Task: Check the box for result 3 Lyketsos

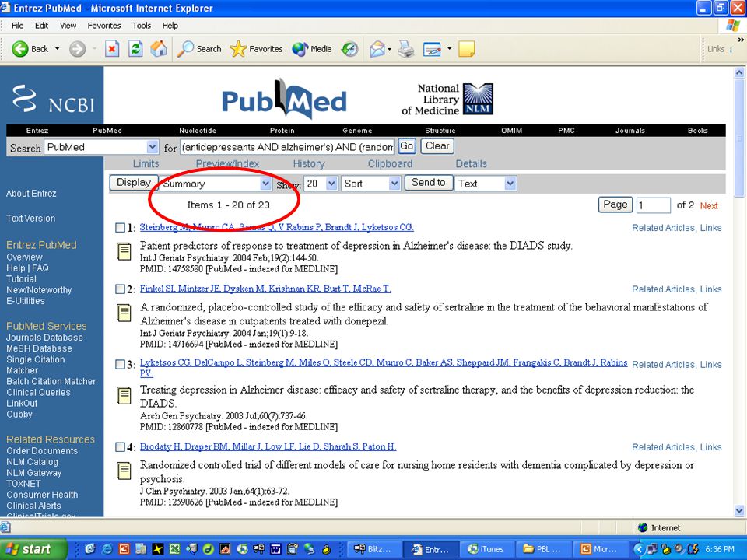Action: (x=120, y=364)
